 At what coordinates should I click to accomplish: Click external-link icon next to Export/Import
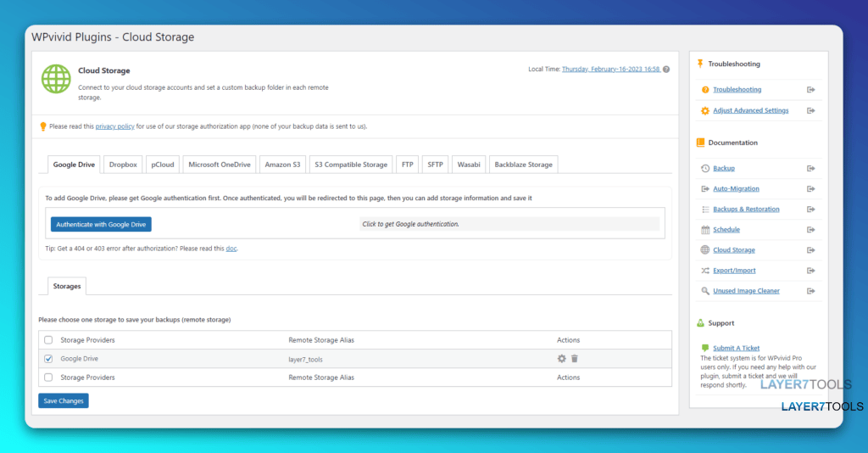coord(810,271)
